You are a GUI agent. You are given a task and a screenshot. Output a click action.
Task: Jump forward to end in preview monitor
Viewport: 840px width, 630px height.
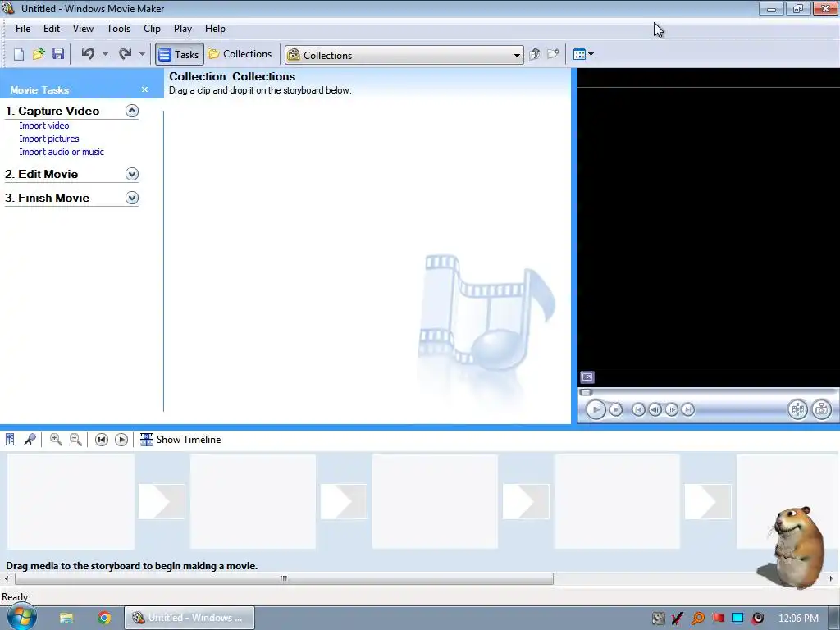[688, 410]
